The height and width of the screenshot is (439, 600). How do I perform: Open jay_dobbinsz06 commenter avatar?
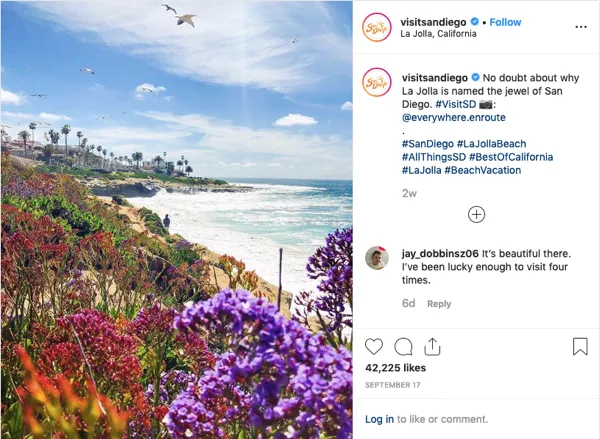coord(377,258)
